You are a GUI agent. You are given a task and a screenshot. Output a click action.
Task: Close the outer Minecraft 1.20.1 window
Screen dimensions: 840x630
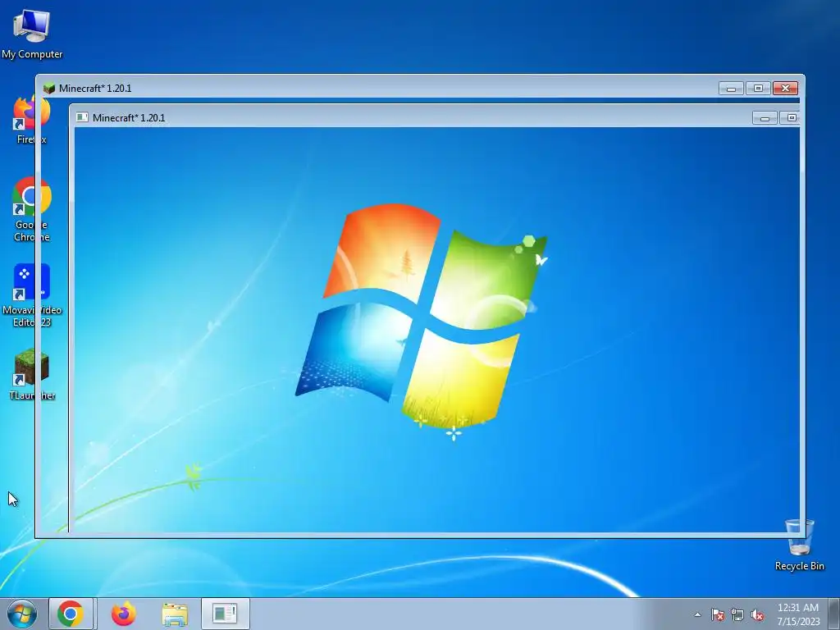point(785,89)
